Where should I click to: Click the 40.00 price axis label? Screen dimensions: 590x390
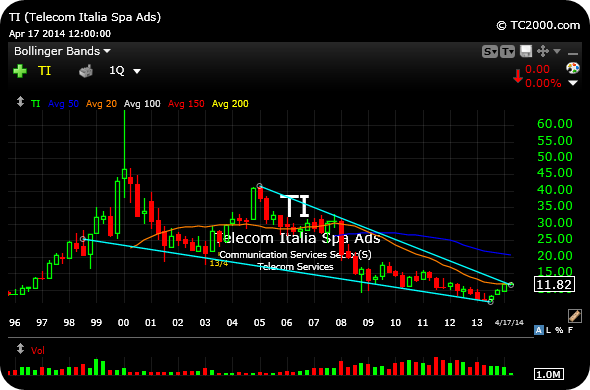click(555, 189)
